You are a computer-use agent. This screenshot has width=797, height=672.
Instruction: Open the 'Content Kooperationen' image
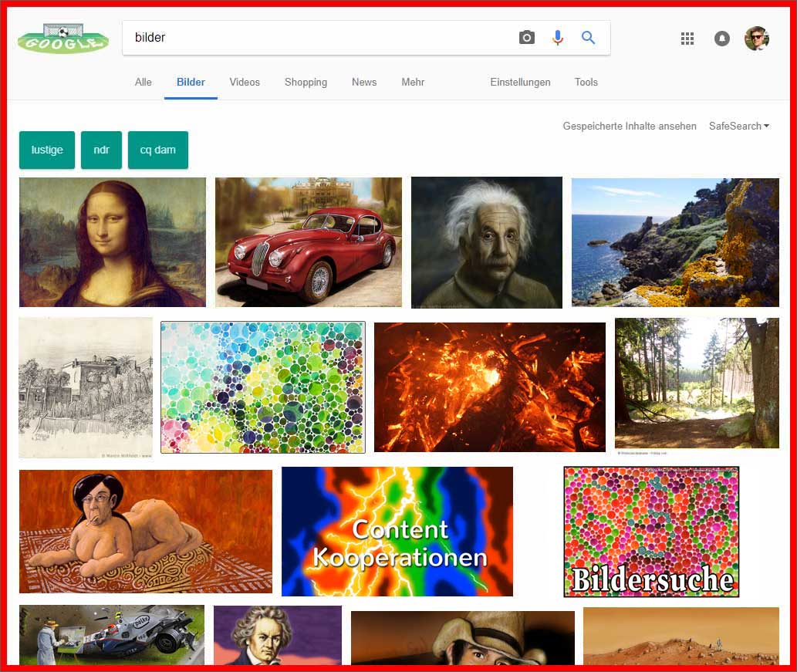tap(397, 532)
